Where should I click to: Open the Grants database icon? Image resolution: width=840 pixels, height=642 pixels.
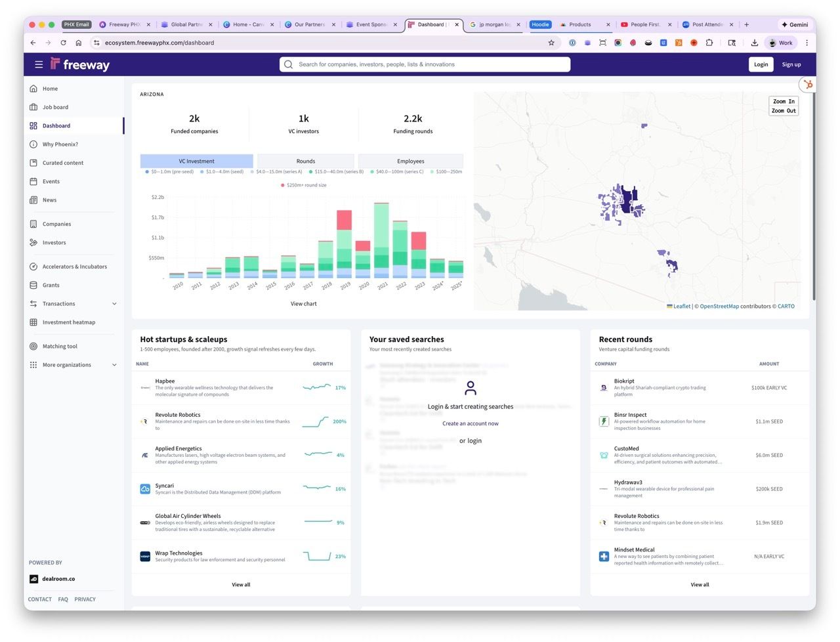[x=33, y=285]
